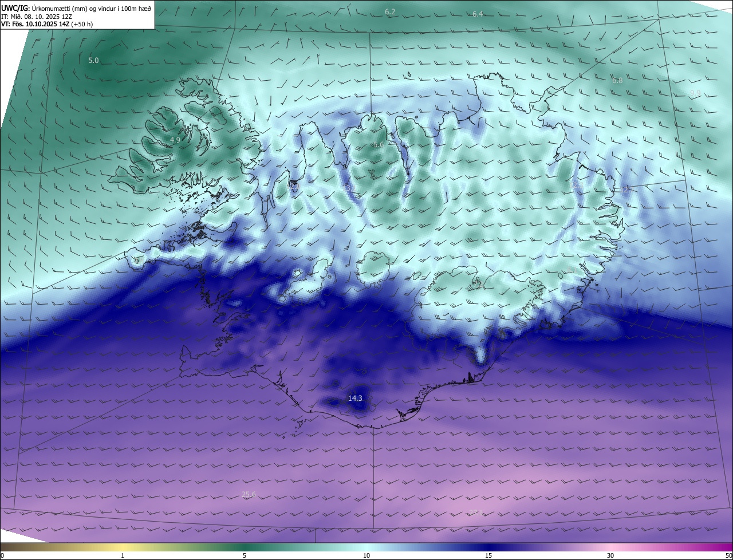Click the 6.8 value label on the map
733x560 pixels.
pos(617,81)
